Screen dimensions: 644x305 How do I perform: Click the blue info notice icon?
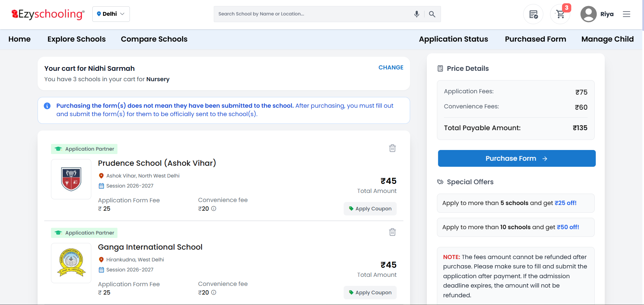tap(47, 106)
